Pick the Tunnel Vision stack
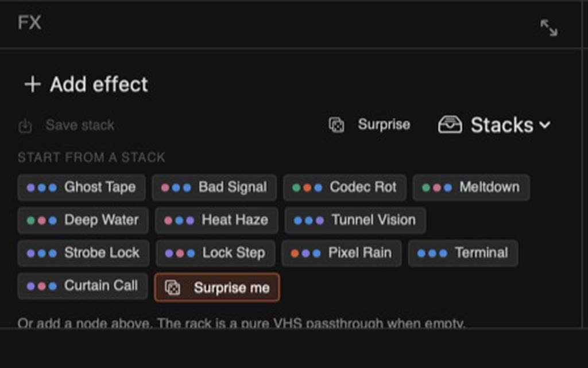This screenshot has width=588, height=368. (x=355, y=220)
